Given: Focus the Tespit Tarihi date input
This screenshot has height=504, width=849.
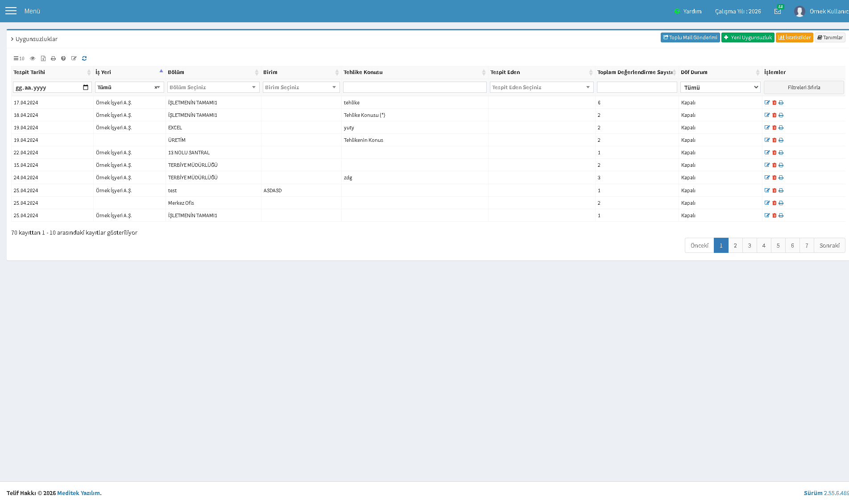Looking at the screenshot, I should [52, 87].
